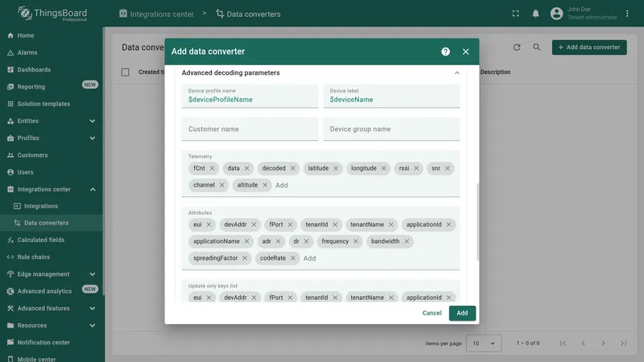Viewport: 644px width, 362px height.
Task: Remove the data telemetry chip
Action: tap(246, 168)
